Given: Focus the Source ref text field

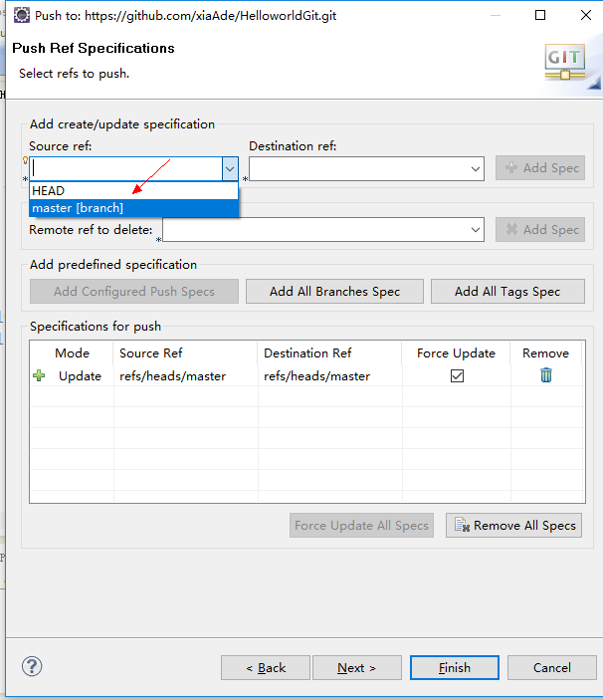Looking at the screenshot, I should [x=126, y=168].
